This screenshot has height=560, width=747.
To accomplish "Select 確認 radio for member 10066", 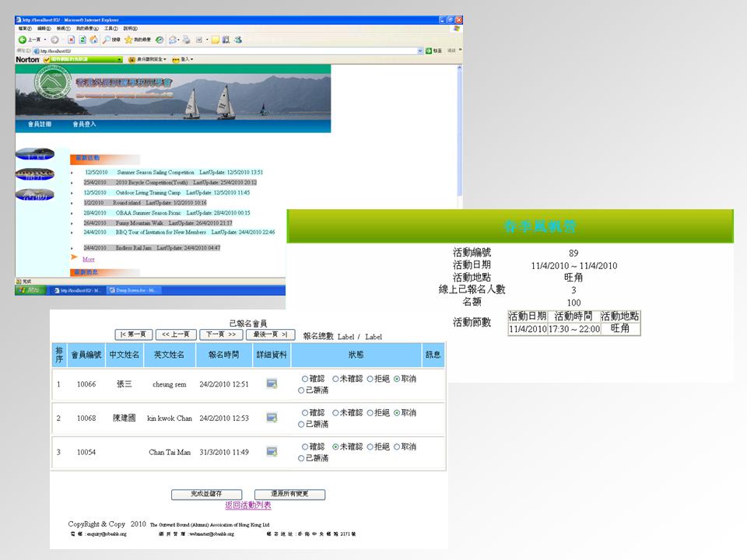I will point(306,379).
